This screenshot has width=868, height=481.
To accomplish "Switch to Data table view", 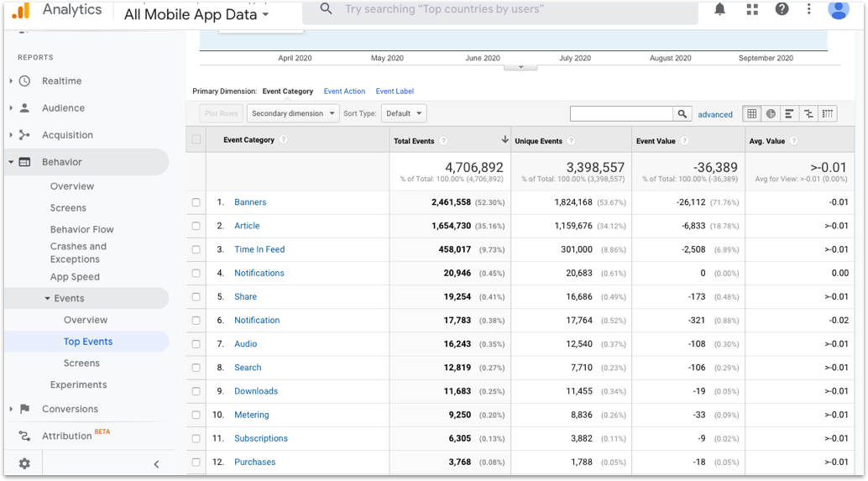I will pos(752,113).
